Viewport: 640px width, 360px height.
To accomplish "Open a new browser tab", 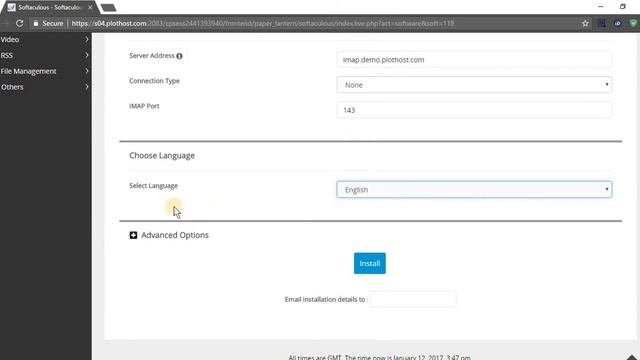I will (108, 7).
